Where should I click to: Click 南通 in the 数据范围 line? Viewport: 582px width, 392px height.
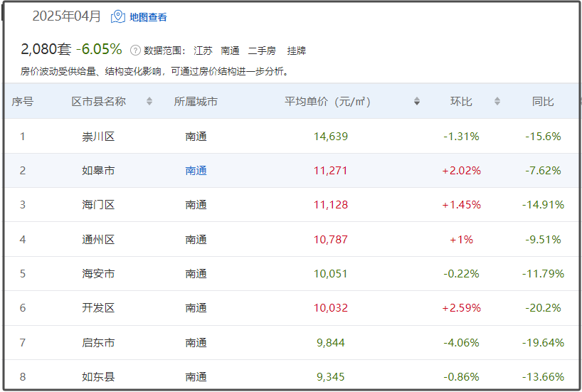click(x=230, y=51)
